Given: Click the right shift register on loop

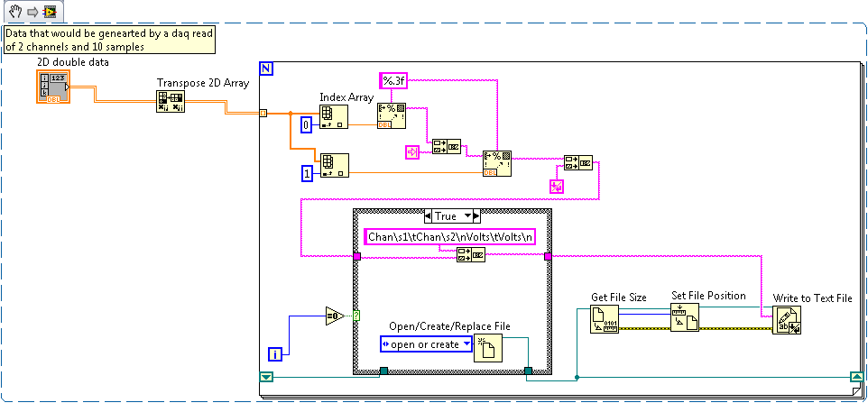Looking at the screenshot, I should (855, 377).
